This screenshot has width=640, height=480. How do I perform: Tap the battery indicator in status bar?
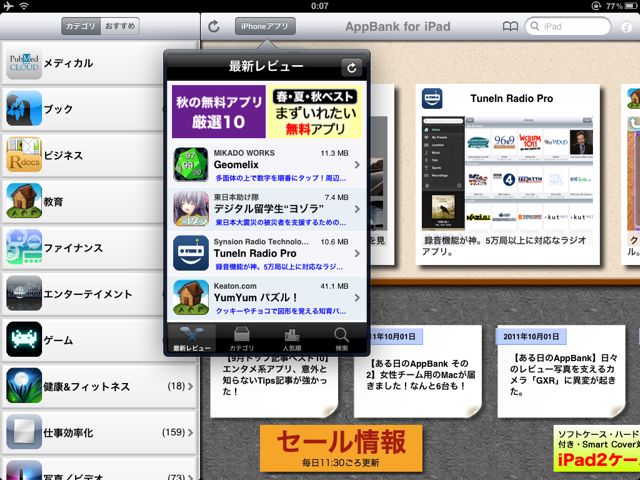click(x=630, y=6)
